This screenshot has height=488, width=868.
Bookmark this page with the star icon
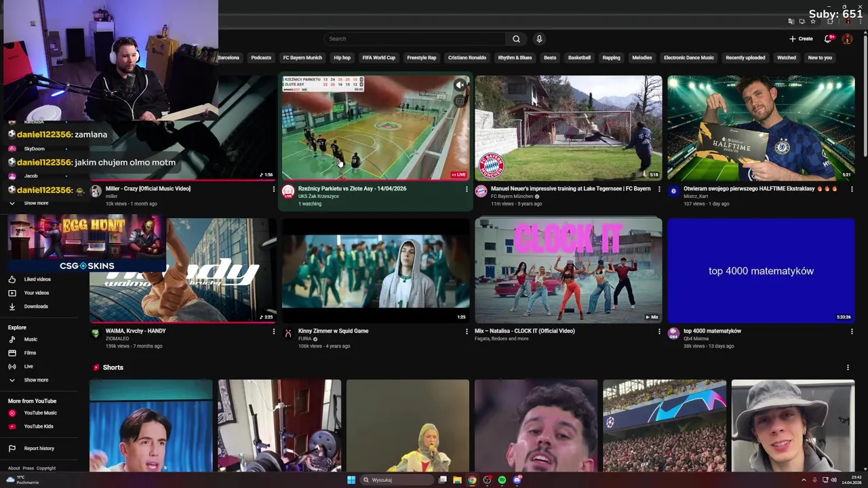tap(813, 21)
